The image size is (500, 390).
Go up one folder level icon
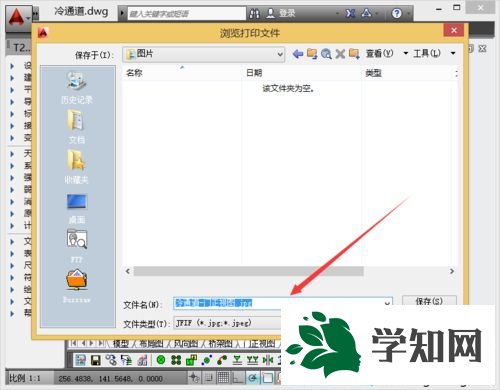point(312,54)
